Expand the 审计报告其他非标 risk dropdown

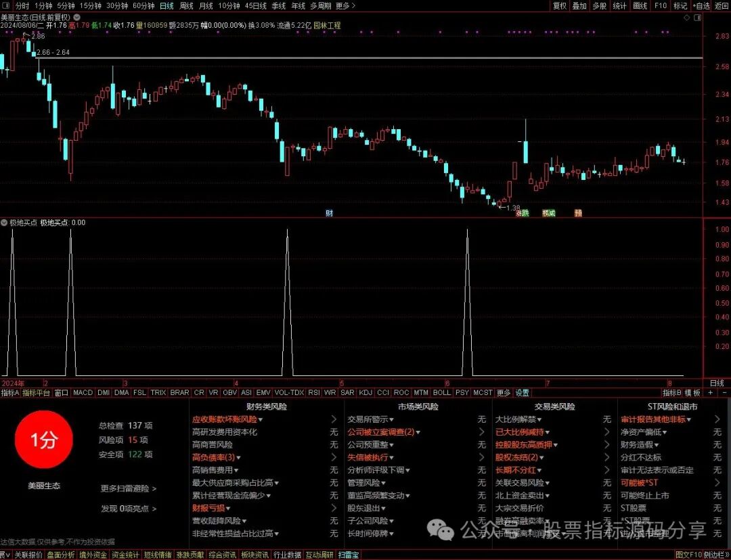[x=689, y=419]
